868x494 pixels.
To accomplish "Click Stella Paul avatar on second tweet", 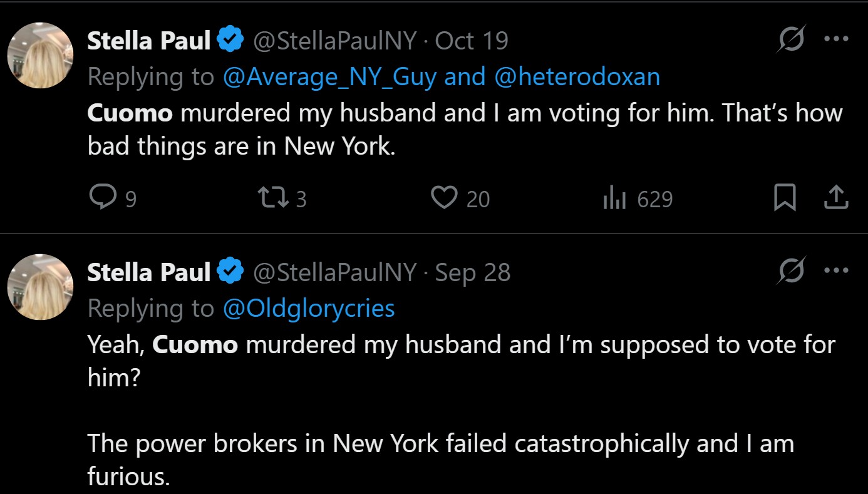I will (x=40, y=287).
